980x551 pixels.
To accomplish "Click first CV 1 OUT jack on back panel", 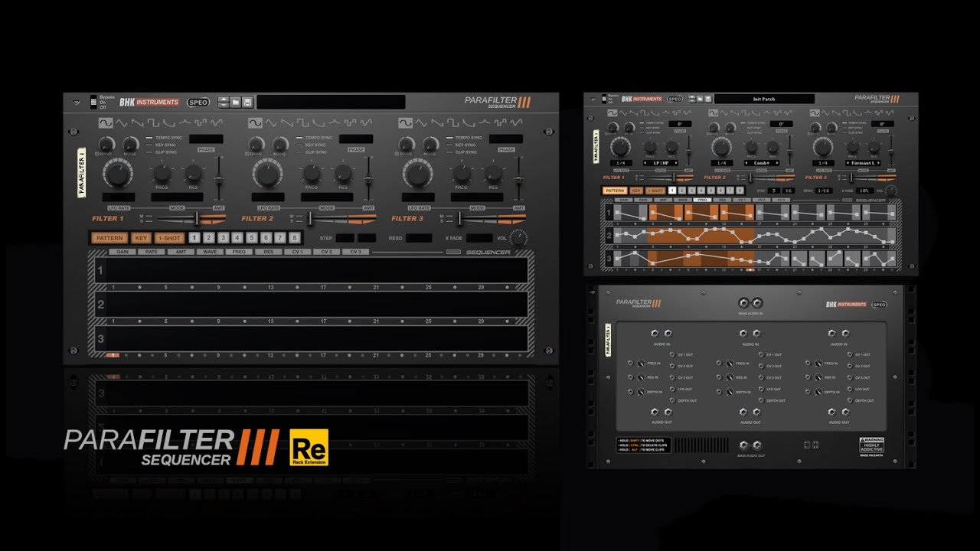I will tap(673, 354).
